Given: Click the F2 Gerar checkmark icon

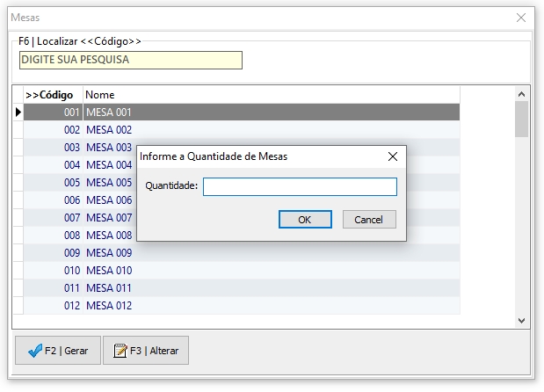Looking at the screenshot, I should (36, 351).
